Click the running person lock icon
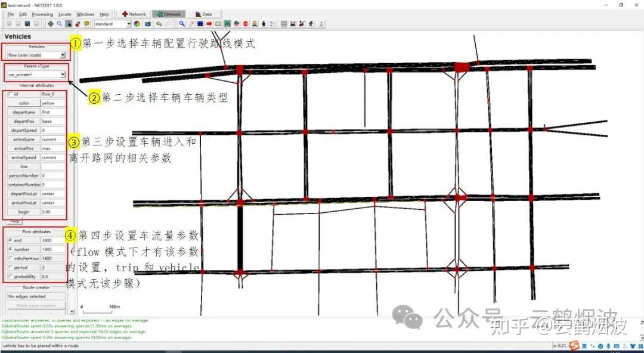This screenshot has height=353, width=644. point(311,24)
